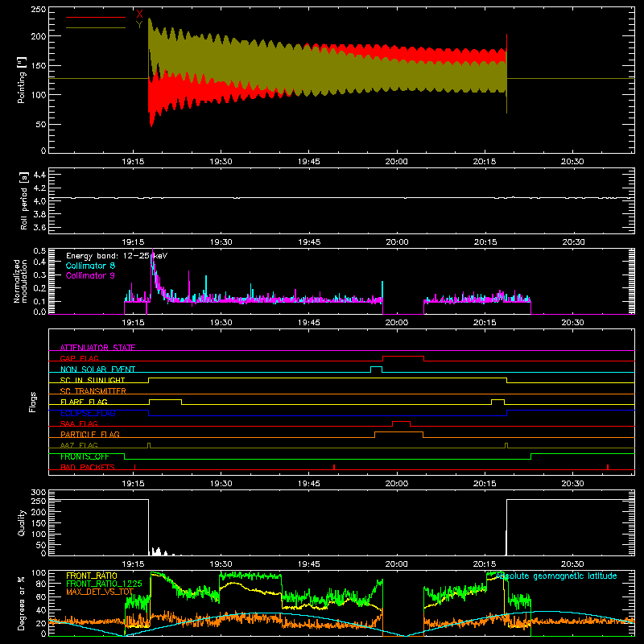
Task: Click the olive Y legend letter
Action: [x=139, y=25]
